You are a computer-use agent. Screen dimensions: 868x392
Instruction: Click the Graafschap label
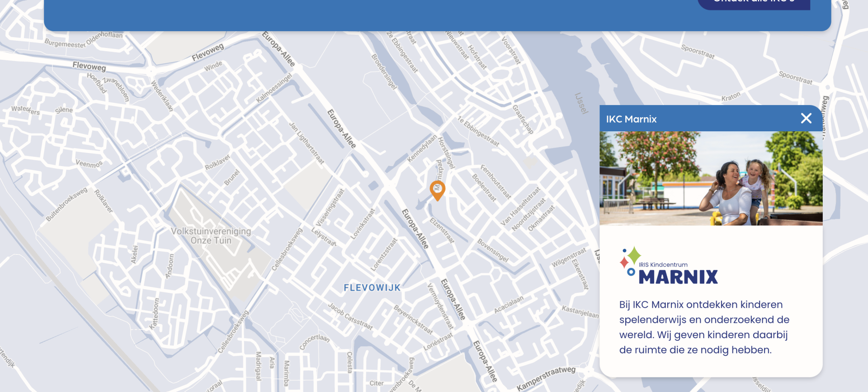pyautogui.click(x=523, y=120)
